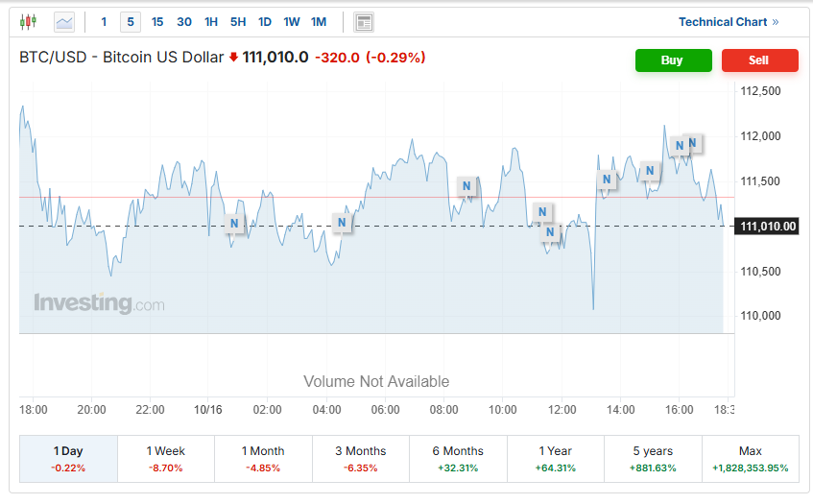Image resolution: width=813 pixels, height=504 pixels.
Task: Open the Technical Chart link
Action: pos(729,21)
